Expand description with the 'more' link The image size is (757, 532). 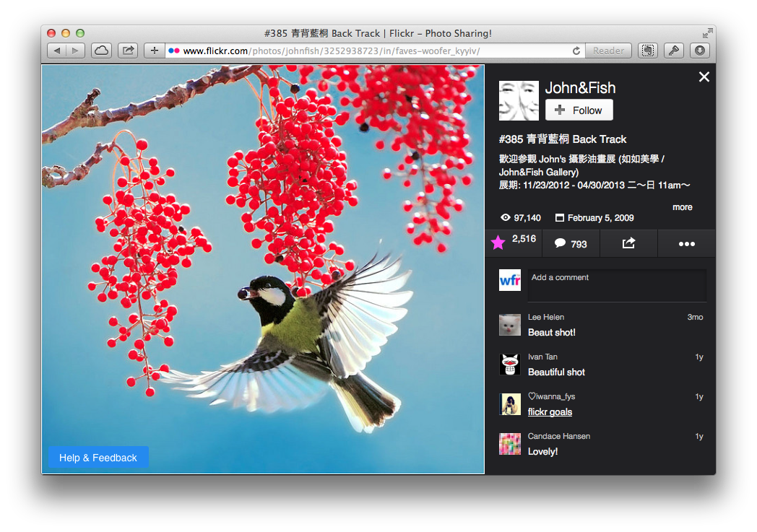pos(682,207)
